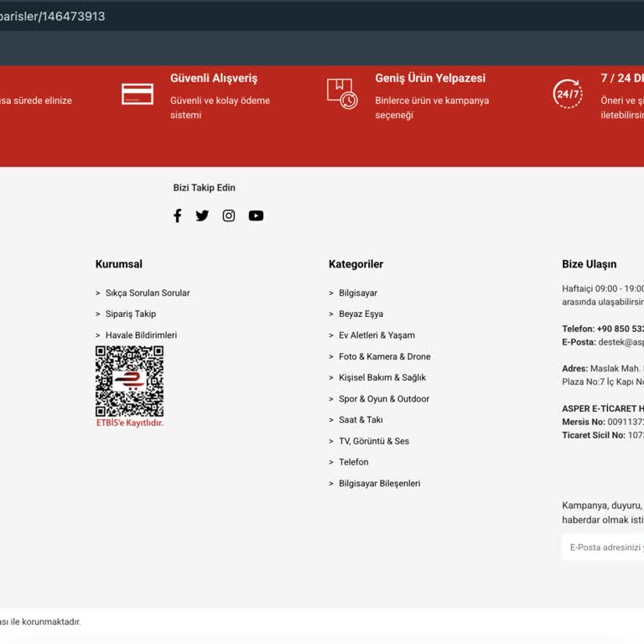The width and height of the screenshot is (644, 644).
Task: Open Ev Aletleri & Yaşam category
Action: click(x=377, y=335)
